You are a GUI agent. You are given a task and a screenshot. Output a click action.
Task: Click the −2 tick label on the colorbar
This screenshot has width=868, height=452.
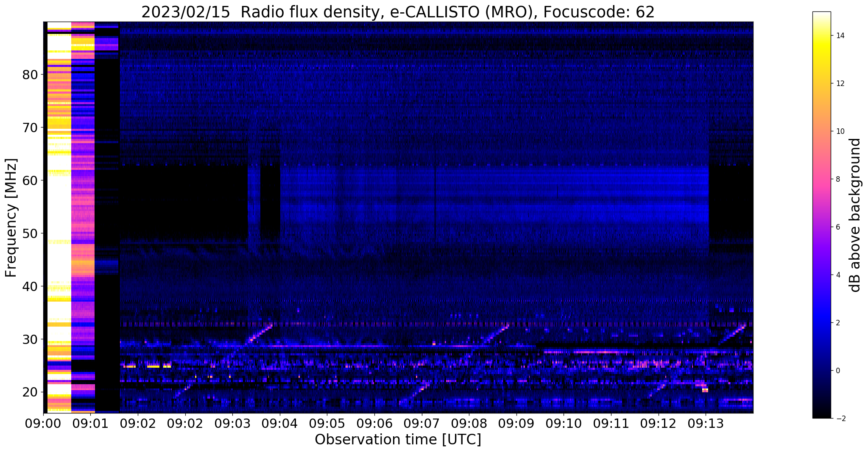tap(840, 419)
